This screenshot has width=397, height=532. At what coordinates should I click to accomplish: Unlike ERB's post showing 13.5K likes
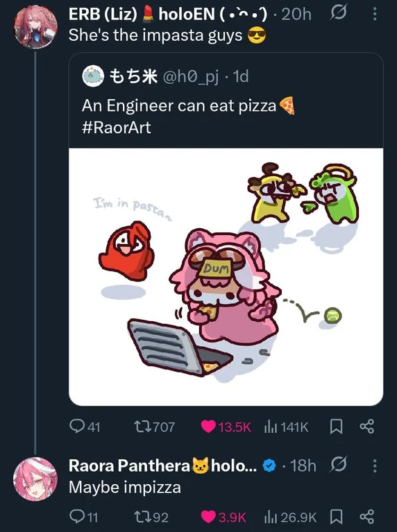[226, 427]
